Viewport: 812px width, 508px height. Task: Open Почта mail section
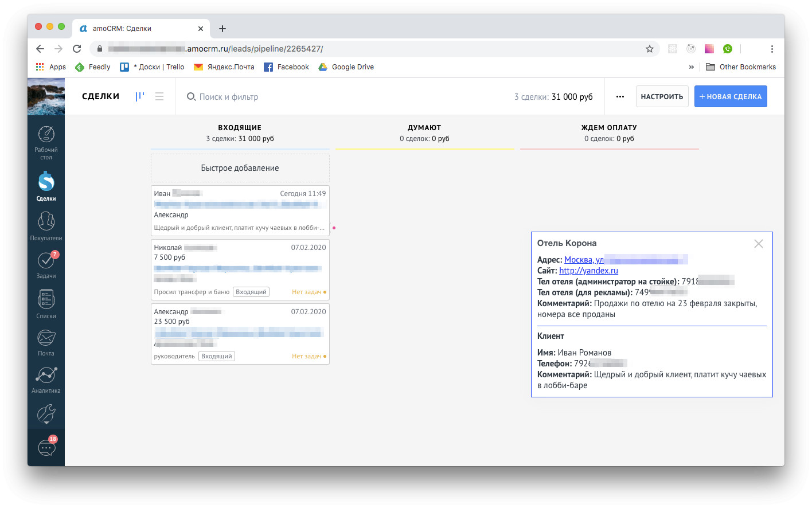46,343
